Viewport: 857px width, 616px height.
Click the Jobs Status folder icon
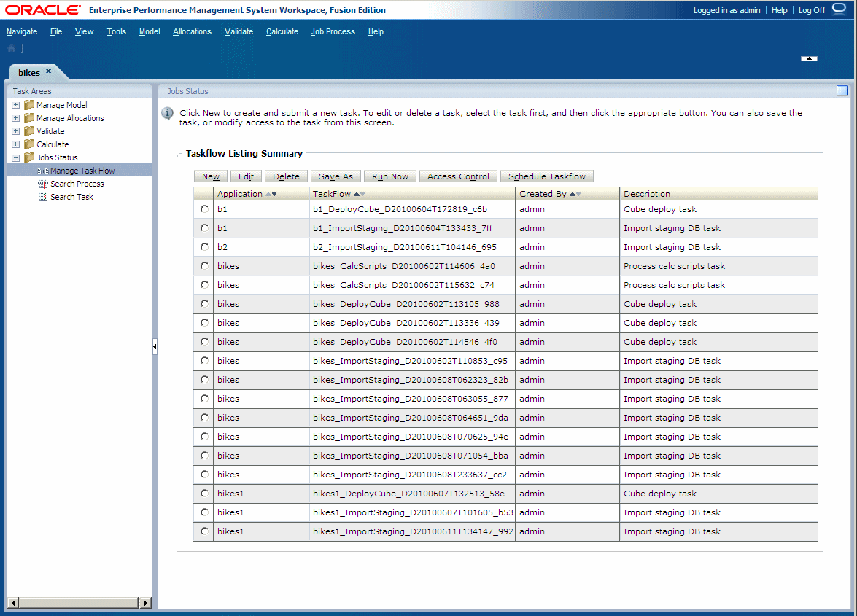(28, 157)
